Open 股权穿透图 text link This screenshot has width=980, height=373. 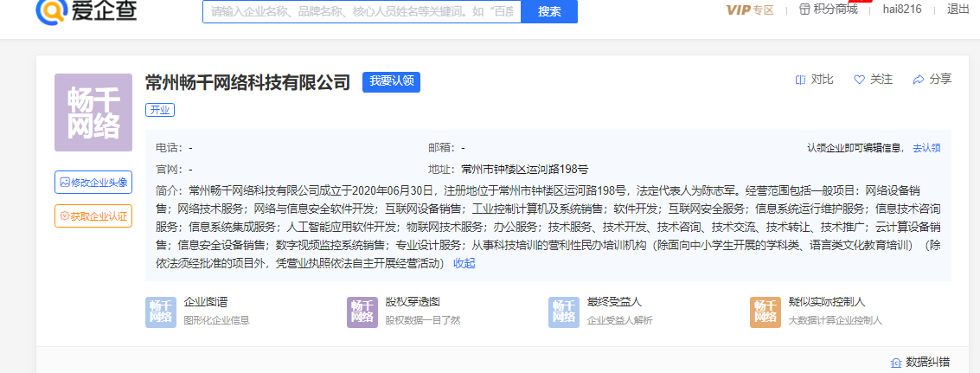[x=413, y=302]
